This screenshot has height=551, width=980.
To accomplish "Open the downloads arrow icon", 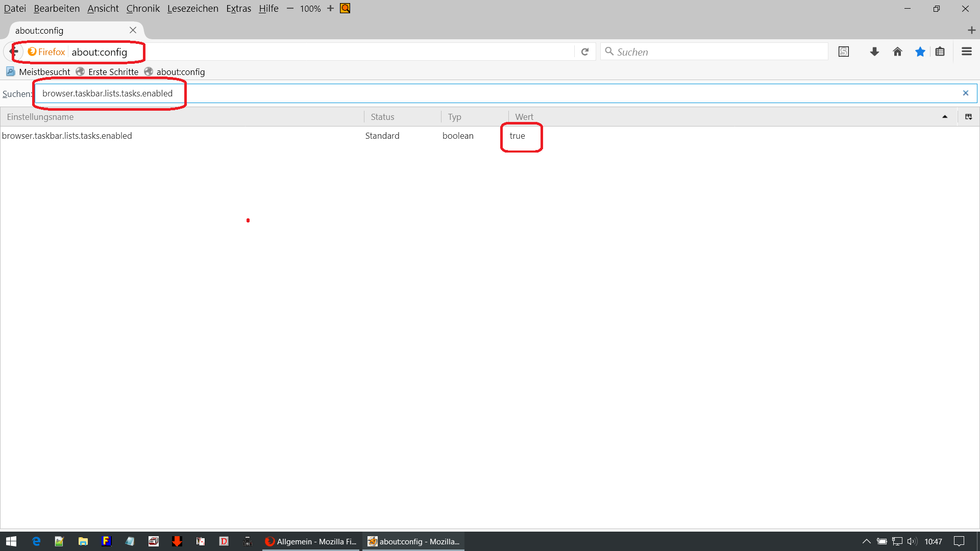I will [x=874, y=52].
